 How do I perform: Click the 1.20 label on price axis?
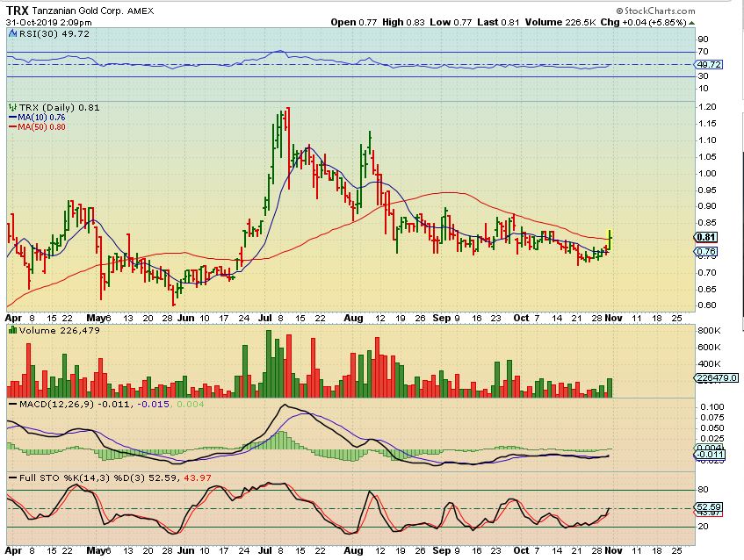707,107
